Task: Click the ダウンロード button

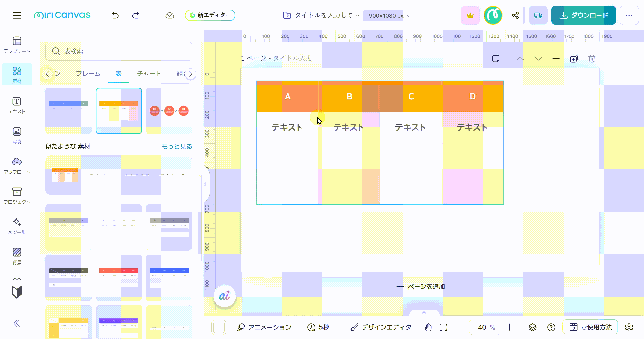Action: click(x=584, y=15)
